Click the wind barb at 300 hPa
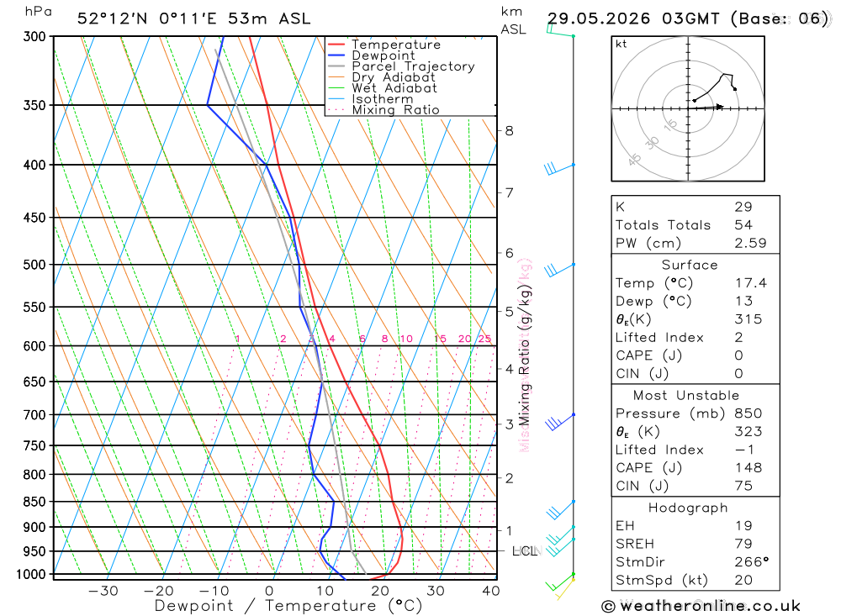The width and height of the screenshot is (841, 616). click(x=560, y=30)
